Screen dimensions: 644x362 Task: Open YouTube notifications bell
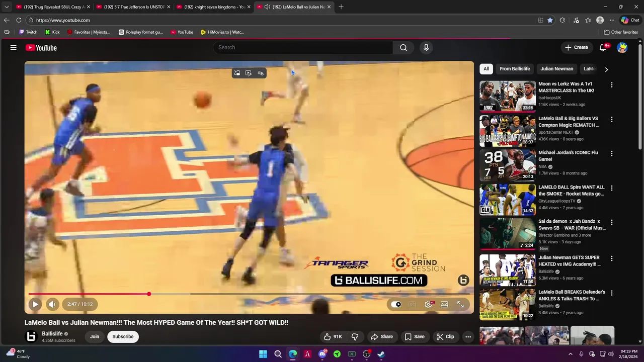603,47
